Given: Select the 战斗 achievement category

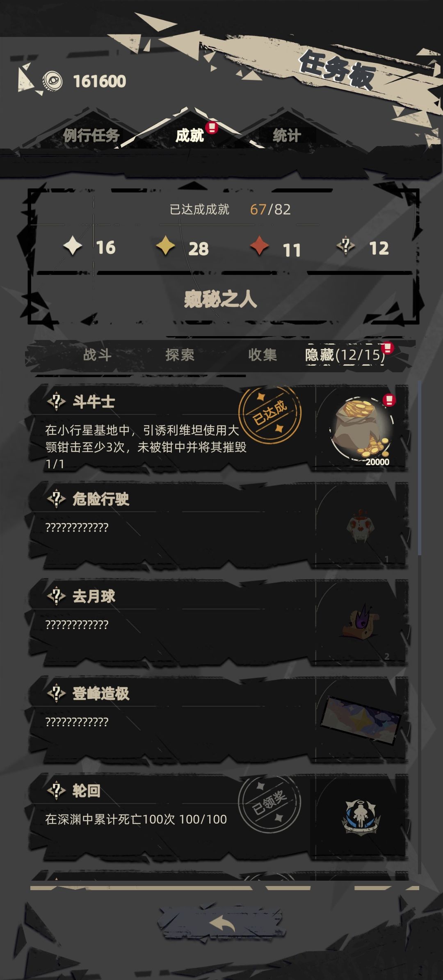Looking at the screenshot, I should click(x=97, y=355).
